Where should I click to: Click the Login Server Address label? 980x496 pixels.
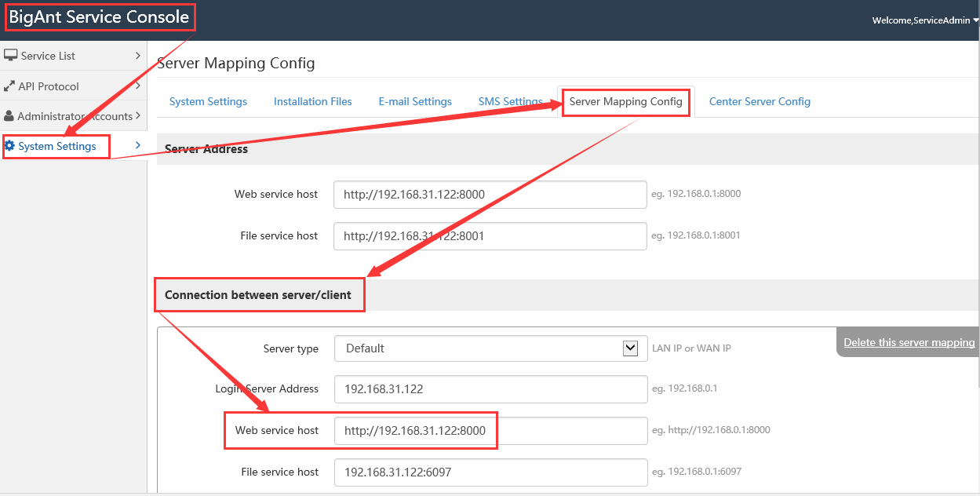pyautogui.click(x=267, y=389)
